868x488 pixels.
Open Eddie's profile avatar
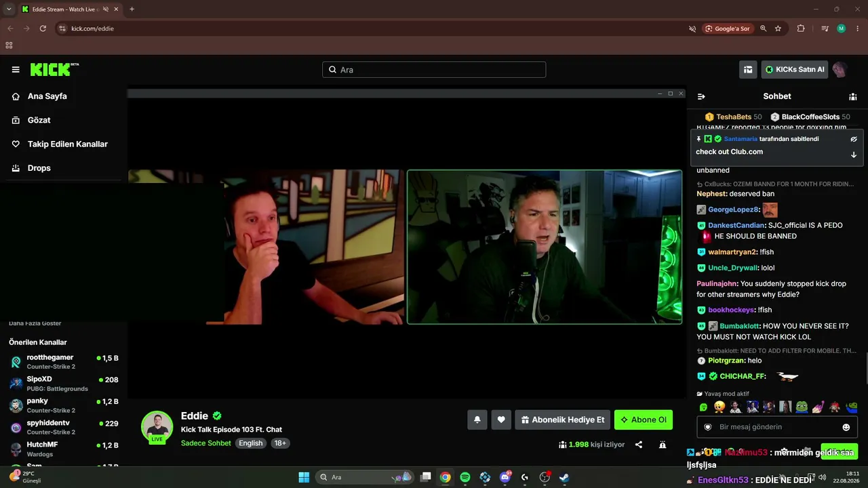point(157,427)
